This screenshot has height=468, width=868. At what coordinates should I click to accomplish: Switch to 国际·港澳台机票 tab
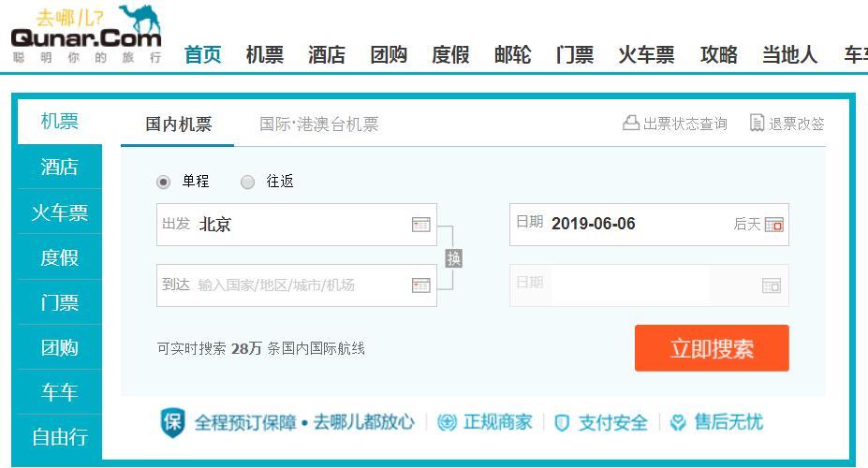tap(319, 124)
